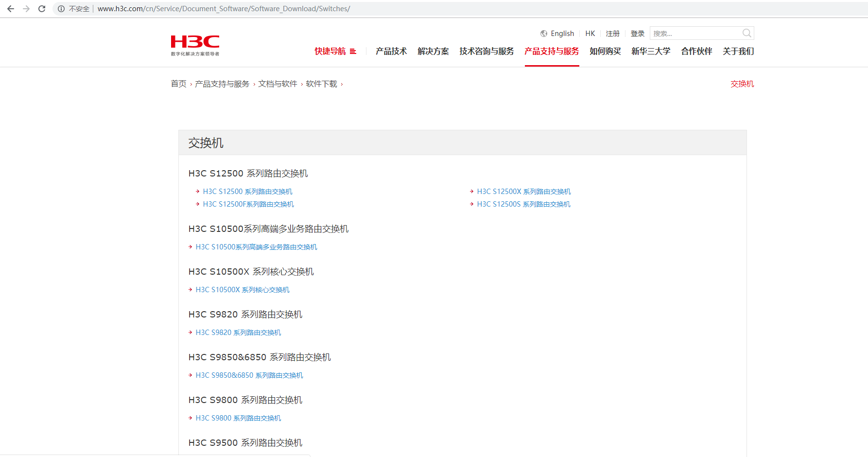Open H3C S9800 系列路由交换机 link
This screenshot has width=868, height=457.
(238, 418)
